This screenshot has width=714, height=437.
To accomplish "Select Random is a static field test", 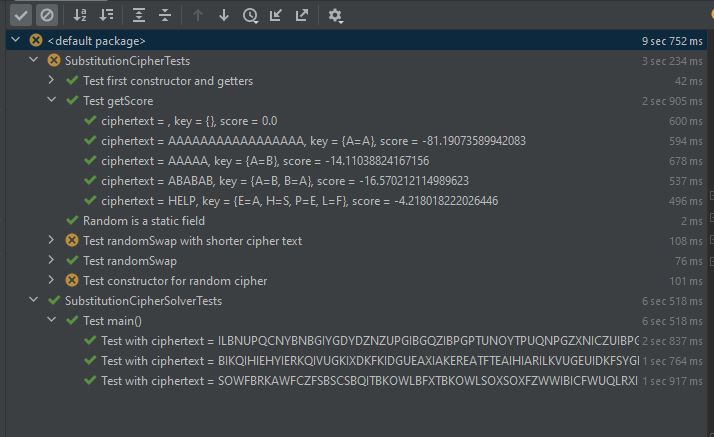I will pos(144,221).
